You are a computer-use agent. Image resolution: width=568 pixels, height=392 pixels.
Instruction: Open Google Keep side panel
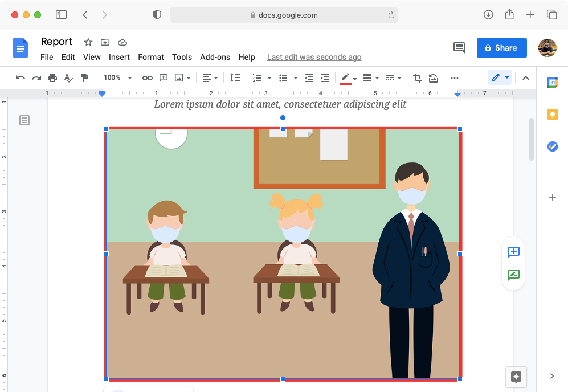pyautogui.click(x=552, y=115)
